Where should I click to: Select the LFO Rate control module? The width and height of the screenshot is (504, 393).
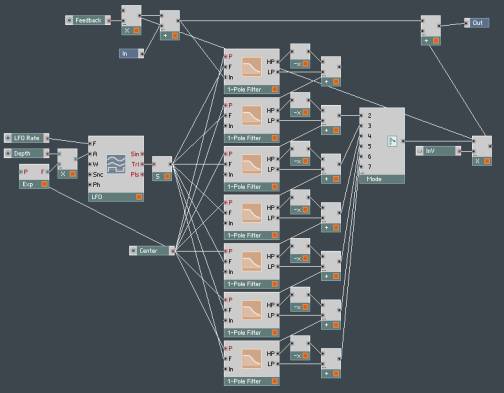point(27,138)
